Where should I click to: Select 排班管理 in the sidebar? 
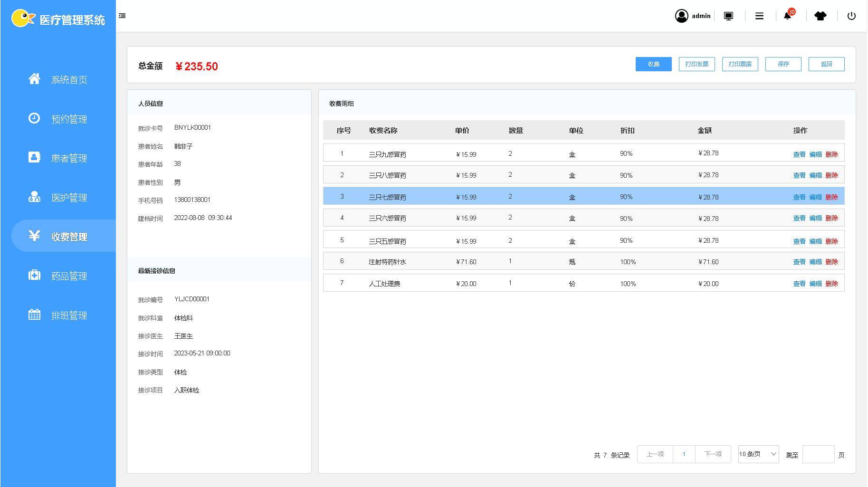[x=69, y=315]
